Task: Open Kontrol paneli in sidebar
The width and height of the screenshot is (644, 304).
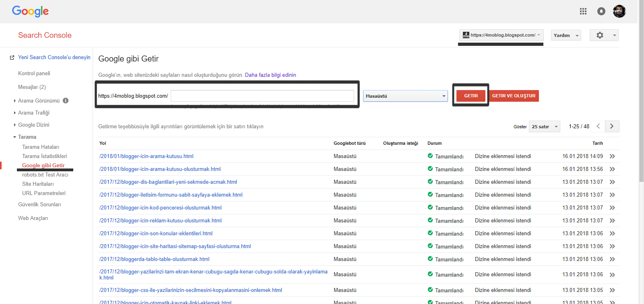Action: pos(34,73)
